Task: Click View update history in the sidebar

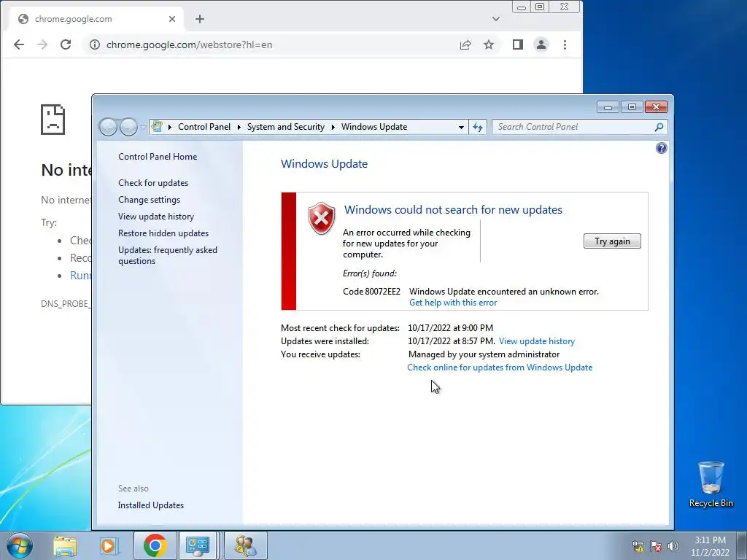Action: point(156,216)
